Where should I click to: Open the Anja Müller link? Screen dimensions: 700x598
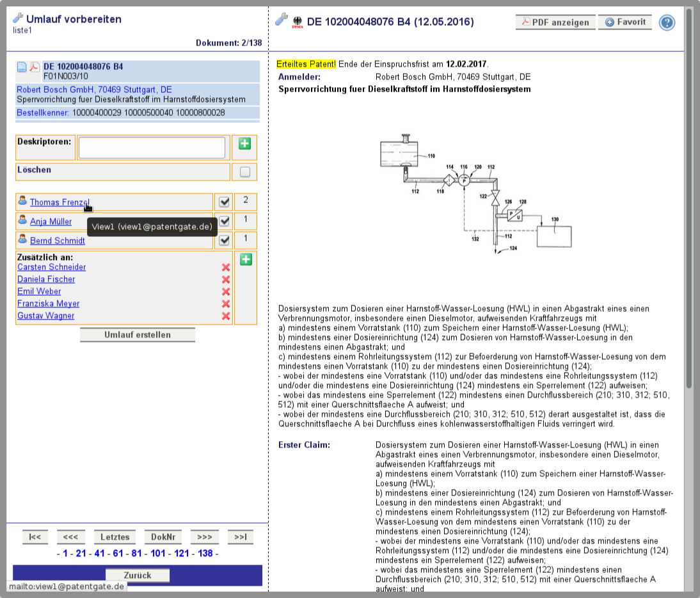(51, 222)
